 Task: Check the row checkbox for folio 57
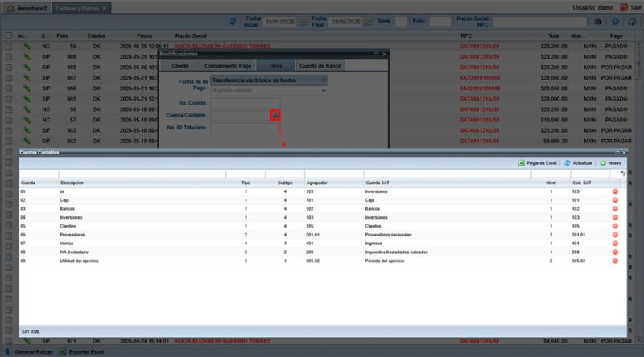click(9, 120)
